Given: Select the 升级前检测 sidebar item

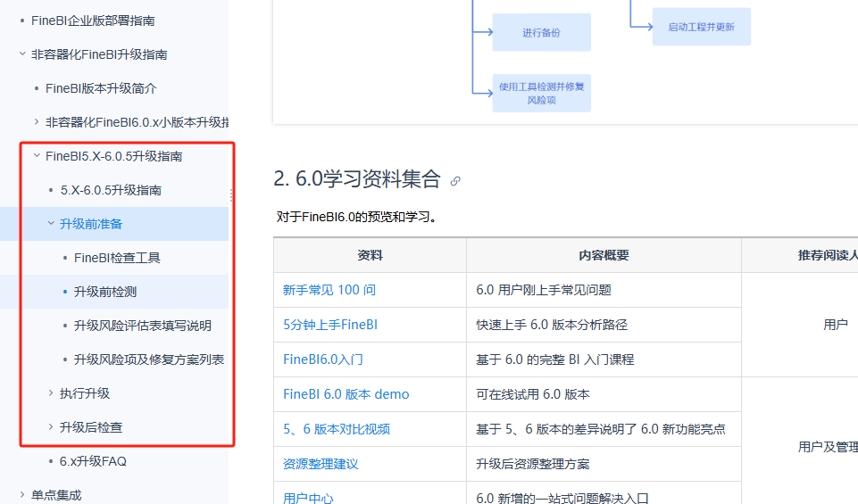Looking at the screenshot, I should [105, 292].
